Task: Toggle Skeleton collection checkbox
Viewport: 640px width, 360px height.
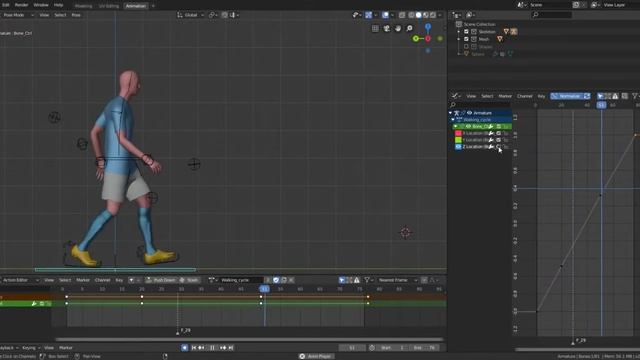Action: [x=466, y=31]
